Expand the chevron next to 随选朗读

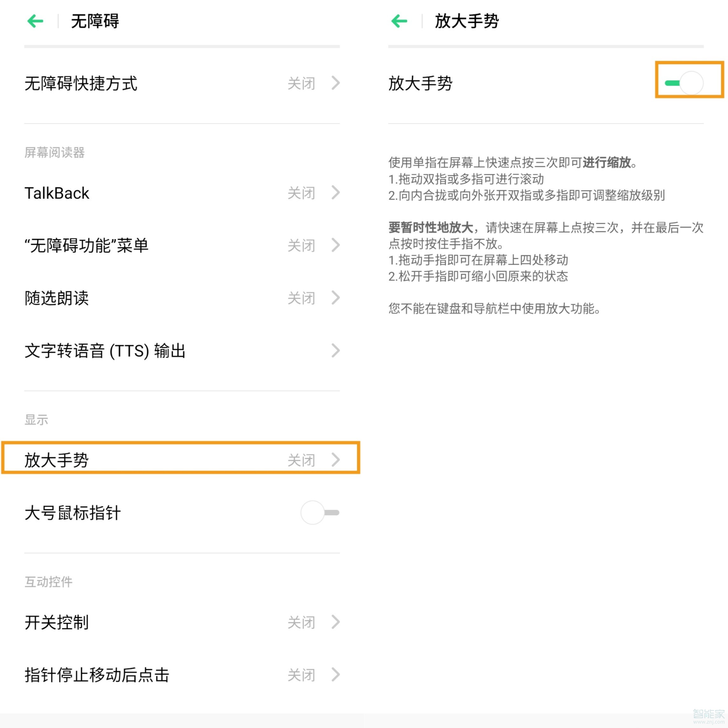click(x=336, y=298)
